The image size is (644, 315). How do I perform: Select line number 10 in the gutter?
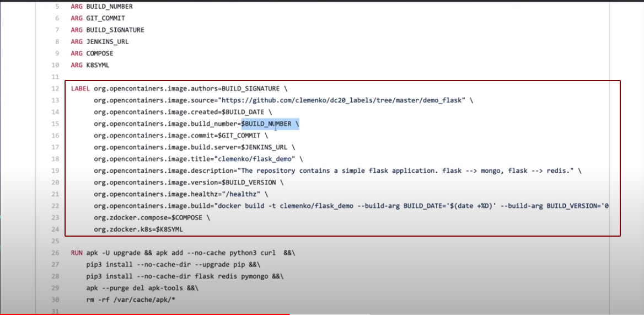[x=56, y=65]
